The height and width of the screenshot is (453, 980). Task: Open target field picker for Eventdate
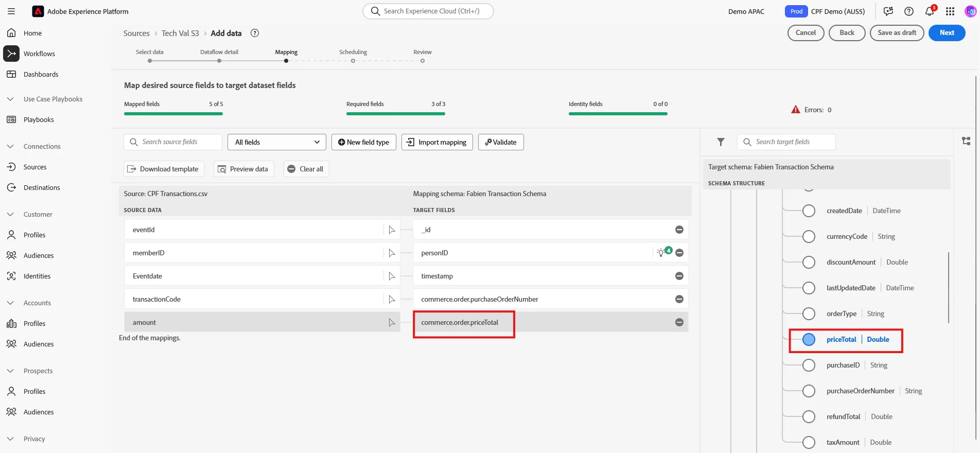tap(392, 276)
